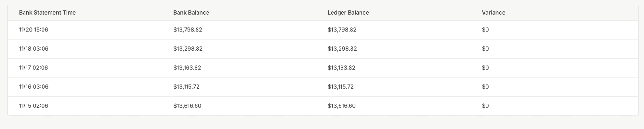Viewport: 644px width, 129px height.
Task: Click the Variance column header
Action: [x=493, y=13]
